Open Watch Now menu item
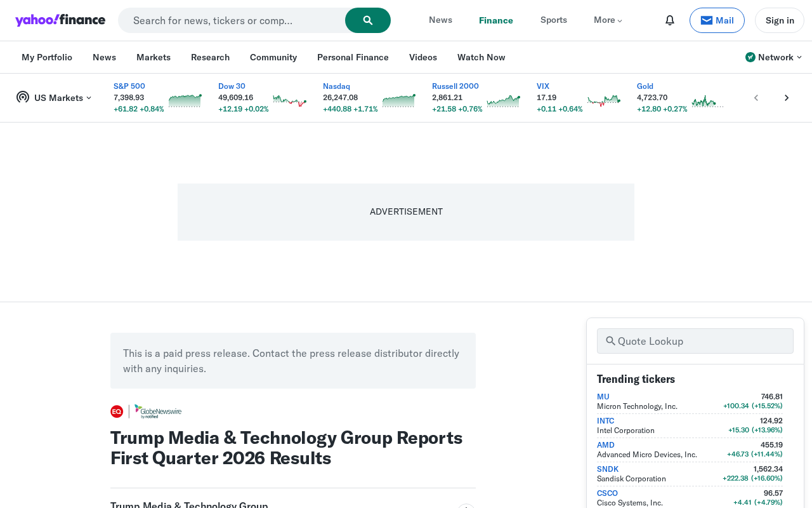 (x=481, y=57)
